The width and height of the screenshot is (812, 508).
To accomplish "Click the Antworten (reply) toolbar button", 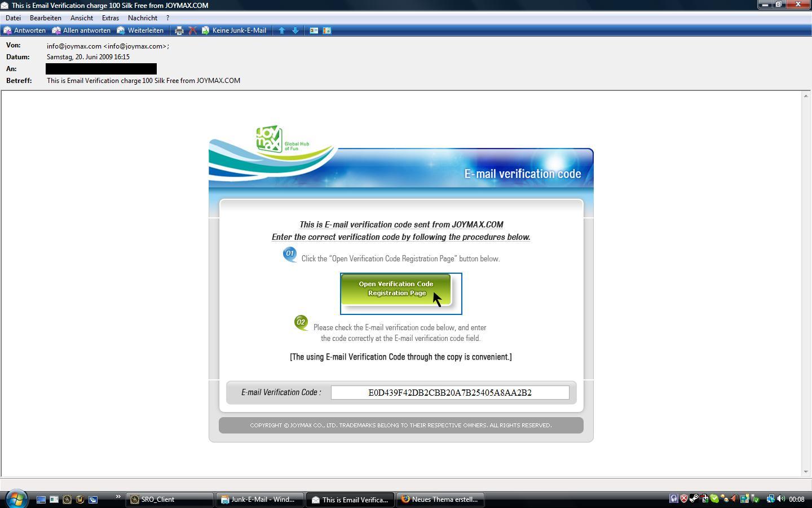I will (25, 30).
